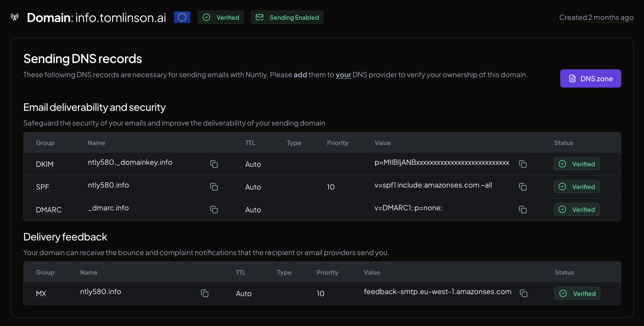This screenshot has width=644, height=326.
Task: Expand the DMARC term definition
Action: click(x=49, y=210)
